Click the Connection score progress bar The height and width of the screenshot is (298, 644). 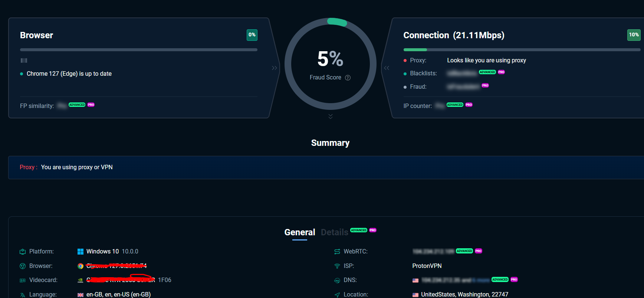[522, 50]
